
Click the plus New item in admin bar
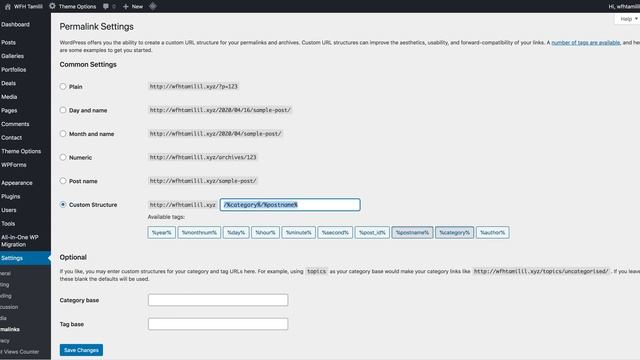(x=133, y=6)
